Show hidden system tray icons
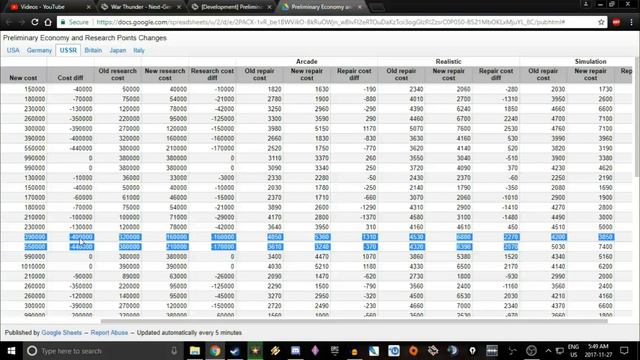This screenshot has width=640, height=360. coord(548,351)
